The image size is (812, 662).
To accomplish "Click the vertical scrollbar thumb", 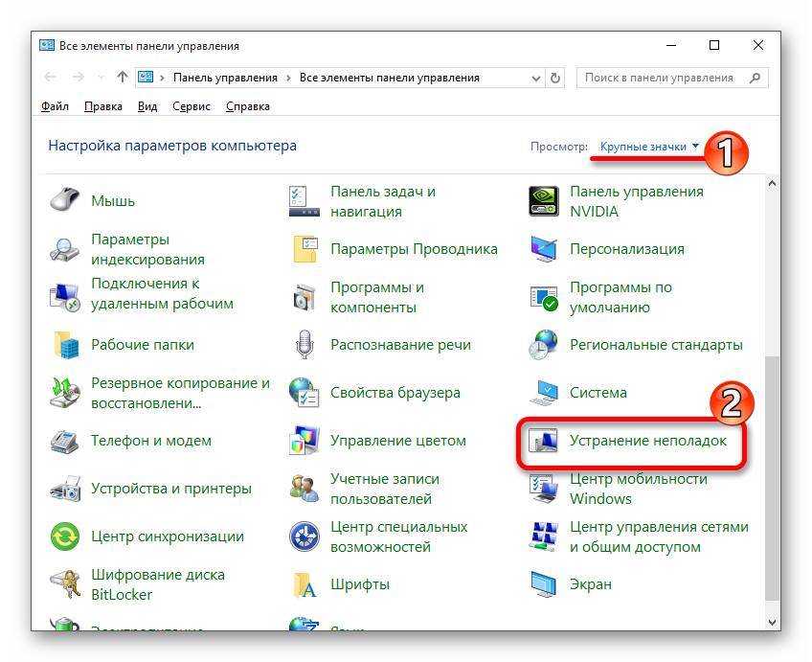I will click(773, 479).
